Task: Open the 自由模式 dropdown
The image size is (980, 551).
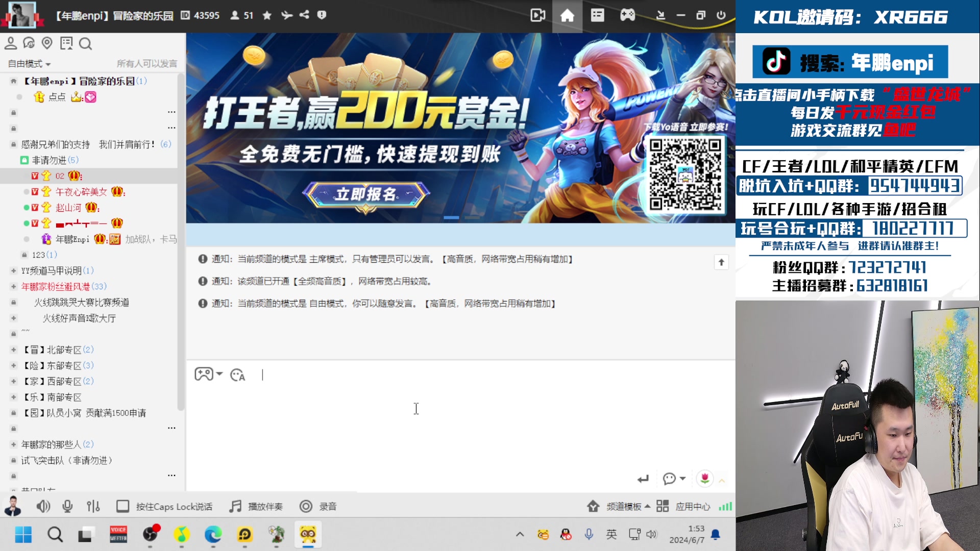Action: (x=29, y=64)
